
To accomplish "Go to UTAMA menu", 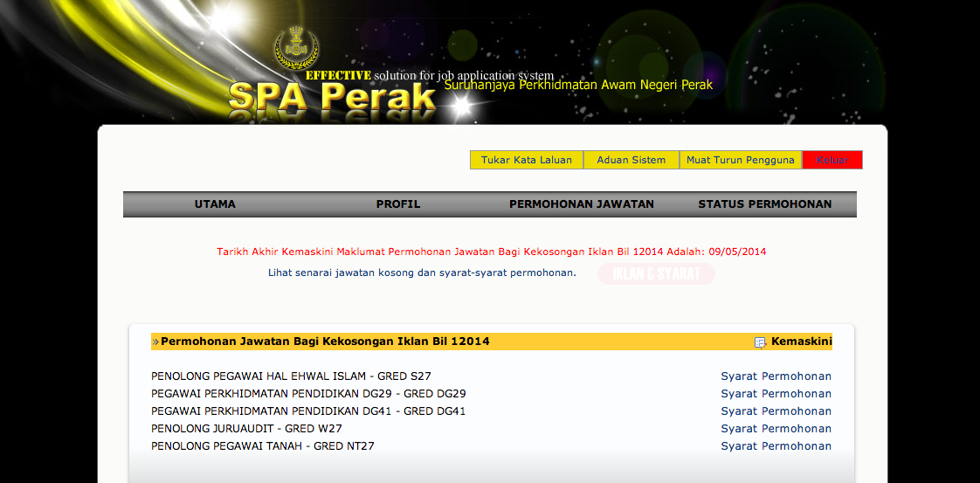I will [x=215, y=204].
